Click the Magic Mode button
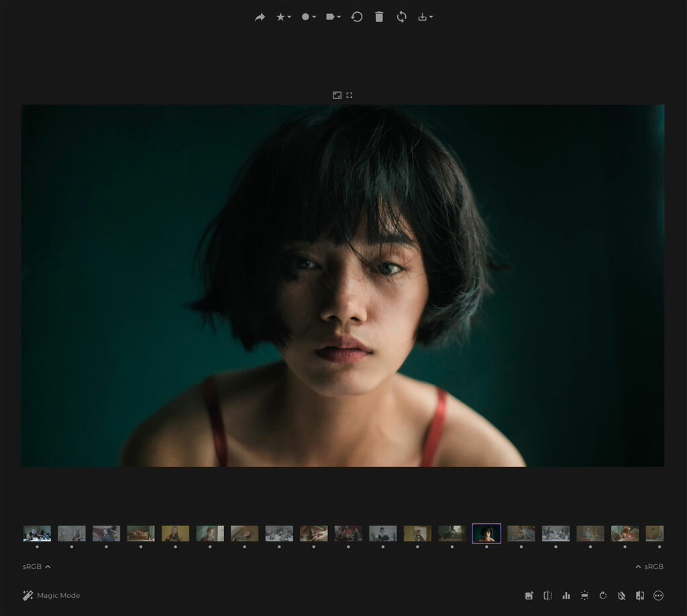Screen dimensions: 687x616 (x=51, y=595)
